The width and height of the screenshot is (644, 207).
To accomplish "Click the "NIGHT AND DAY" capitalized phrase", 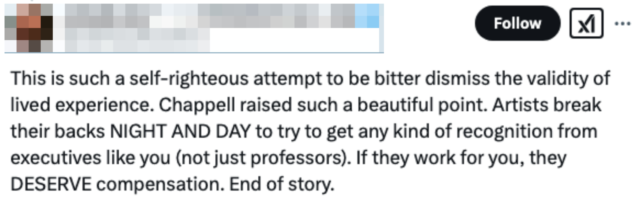I will (x=180, y=131).
